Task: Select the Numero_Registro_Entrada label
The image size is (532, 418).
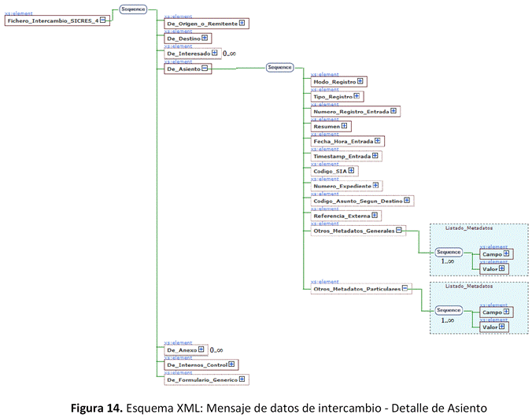Action: [x=351, y=112]
